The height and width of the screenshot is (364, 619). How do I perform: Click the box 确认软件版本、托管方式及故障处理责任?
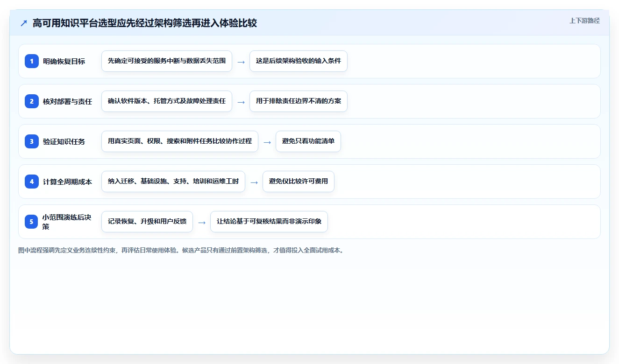click(x=167, y=101)
